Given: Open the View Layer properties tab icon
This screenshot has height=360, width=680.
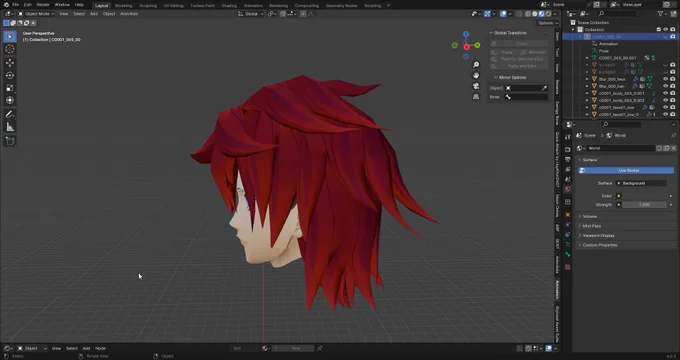Looking at the screenshot, I should point(568,170).
